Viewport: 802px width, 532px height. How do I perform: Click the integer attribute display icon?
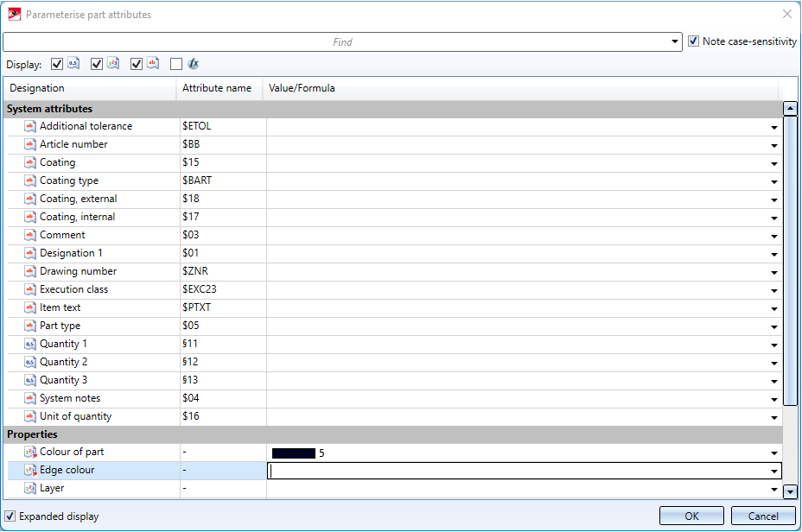pyautogui.click(x=113, y=63)
